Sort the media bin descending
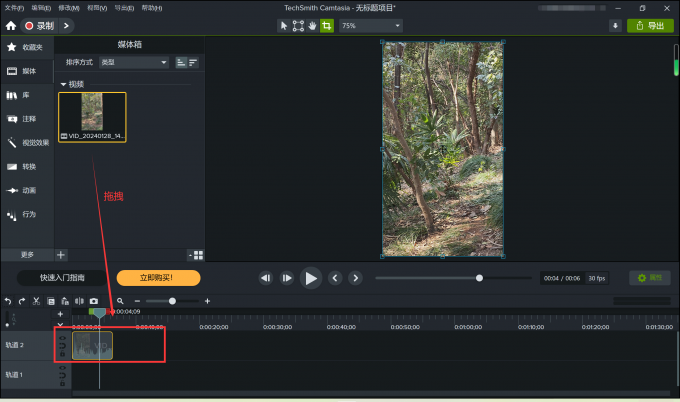The height and width of the screenshot is (402, 680). click(x=193, y=62)
